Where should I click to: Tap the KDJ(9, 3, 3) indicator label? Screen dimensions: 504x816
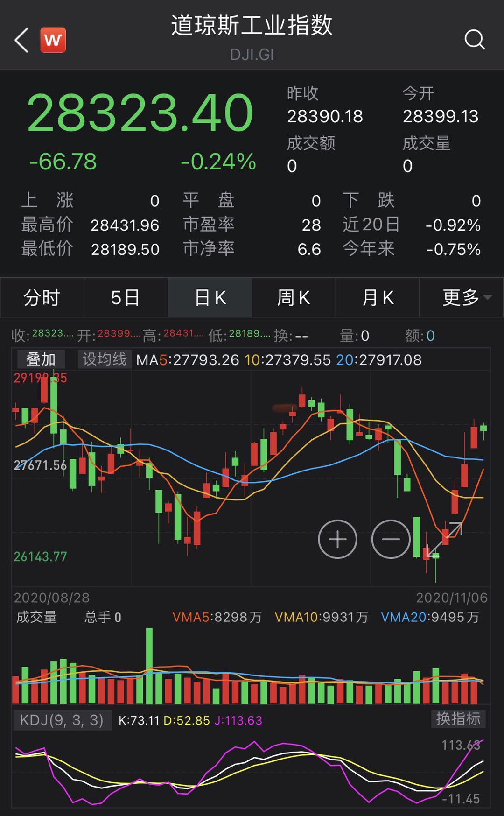coord(61,720)
